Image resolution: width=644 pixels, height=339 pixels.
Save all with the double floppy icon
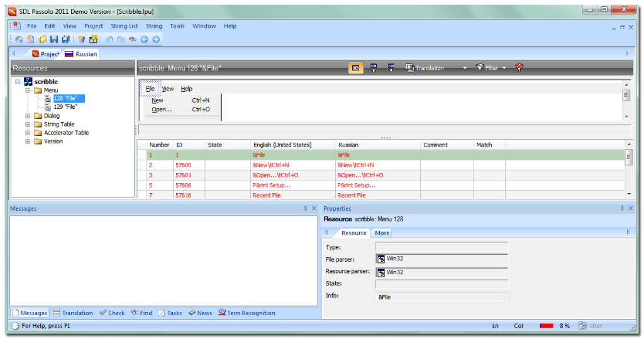click(x=65, y=40)
